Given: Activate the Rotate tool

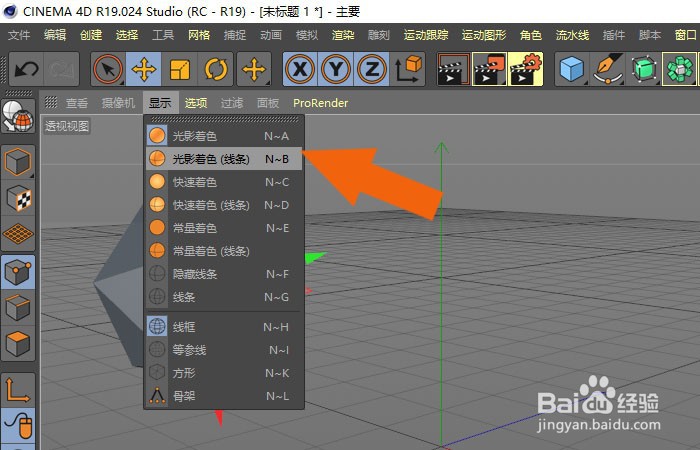Looking at the screenshot, I should tap(216, 69).
